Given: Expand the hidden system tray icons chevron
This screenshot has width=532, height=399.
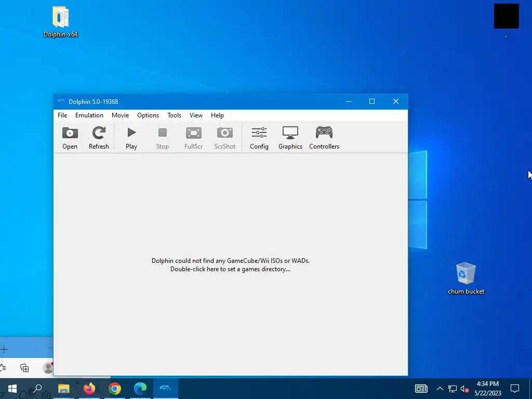Looking at the screenshot, I should tap(440, 389).
